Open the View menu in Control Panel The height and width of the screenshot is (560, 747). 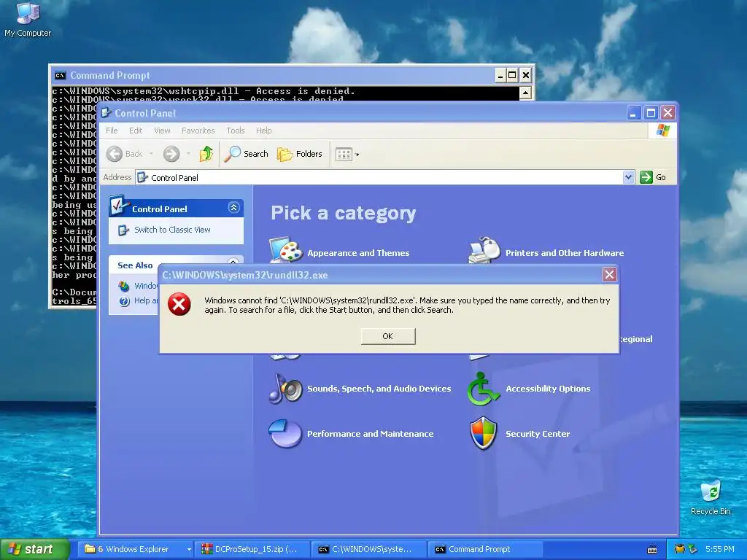tap(162, 131)
